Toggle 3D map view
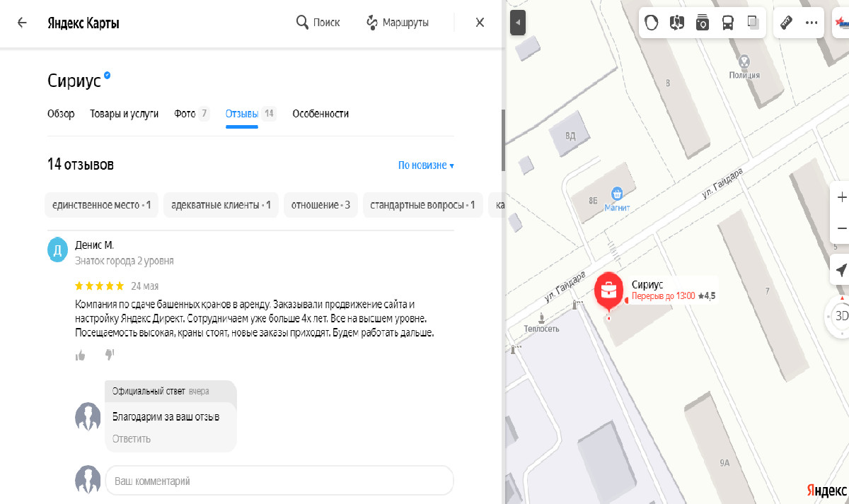The image size is (849, 504). [840, 316]
